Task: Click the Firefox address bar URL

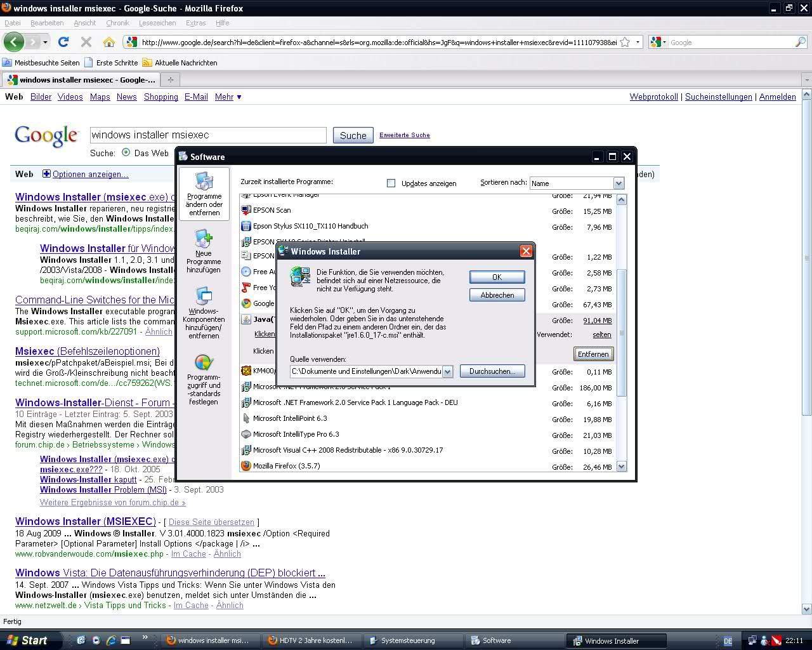Action: pos(378,43)
